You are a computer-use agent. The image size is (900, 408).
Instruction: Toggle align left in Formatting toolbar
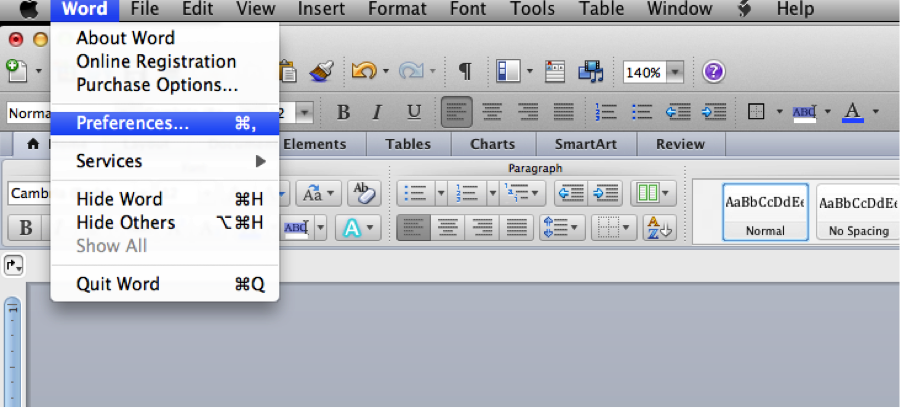pos(457,111)
